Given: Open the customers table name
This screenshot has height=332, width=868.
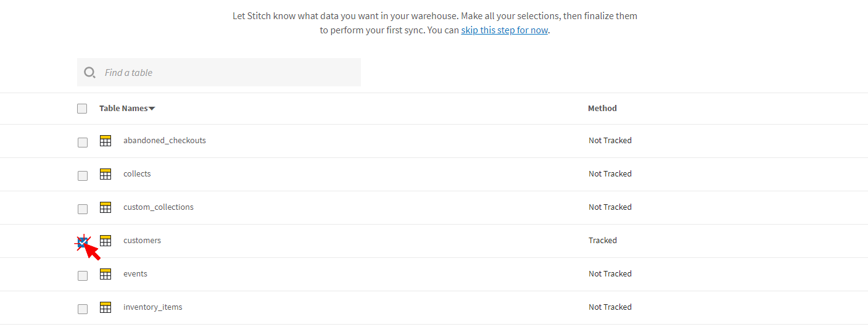Looking at the screenshot, I should (142, 241).
